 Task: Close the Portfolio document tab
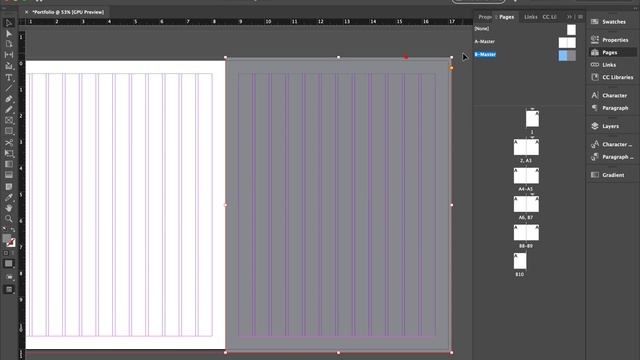click(27, 12)
